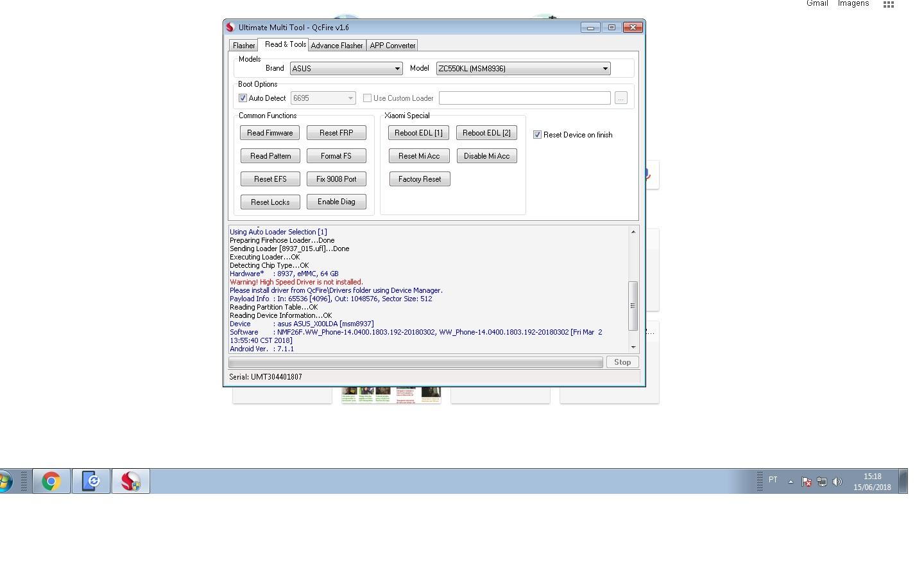Click the Reset FRP button
Viewport: 924px width, 578px height.
tap(336, 133)
